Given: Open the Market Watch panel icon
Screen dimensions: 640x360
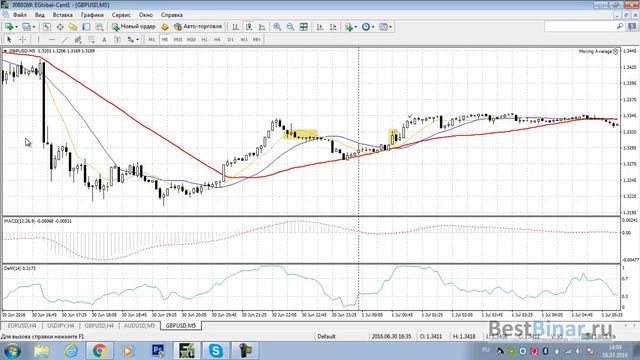Looking at the screenshot, I should coord(47,27).
